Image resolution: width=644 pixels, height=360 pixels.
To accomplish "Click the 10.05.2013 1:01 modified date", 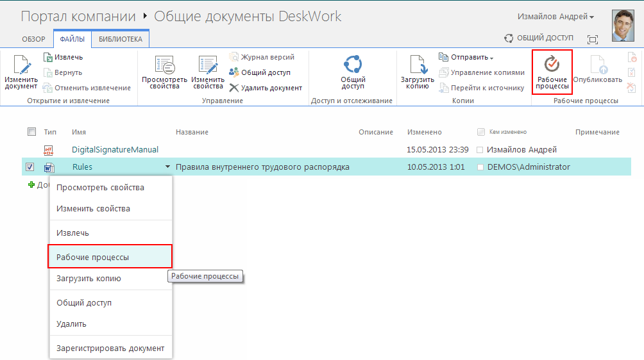I will pyautogui.click(x=436, y=167).
